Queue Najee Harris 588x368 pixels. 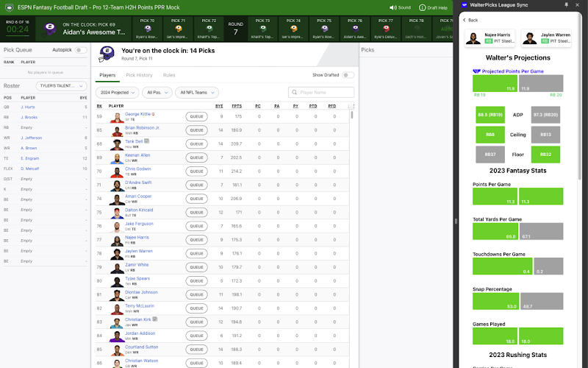click(196, 240)
